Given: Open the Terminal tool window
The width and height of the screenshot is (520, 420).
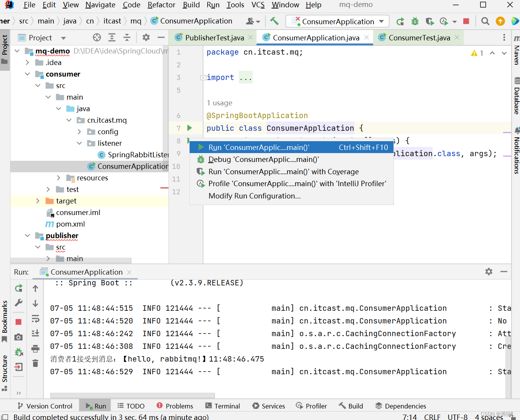Looking at the screenshot, I should [223, 406].
